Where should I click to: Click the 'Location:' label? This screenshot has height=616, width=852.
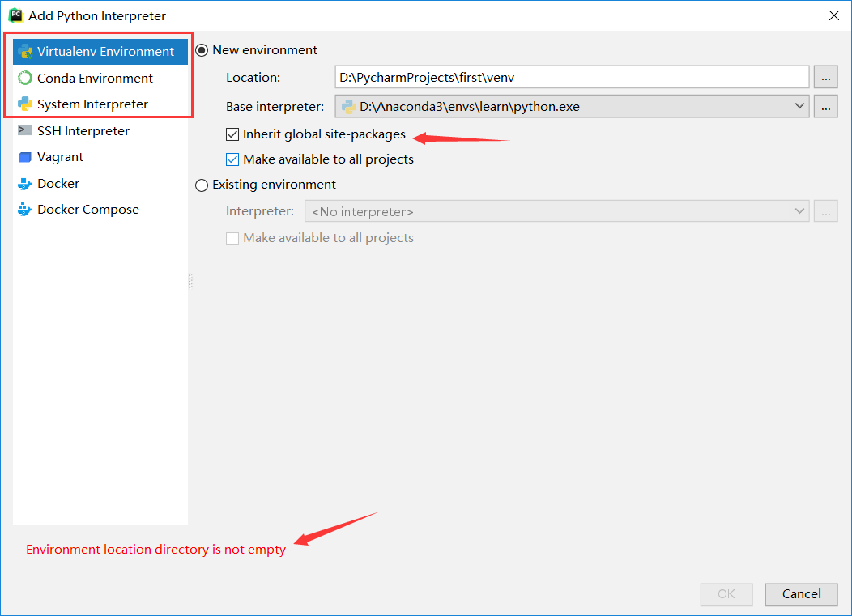click(x=253, y=78)
